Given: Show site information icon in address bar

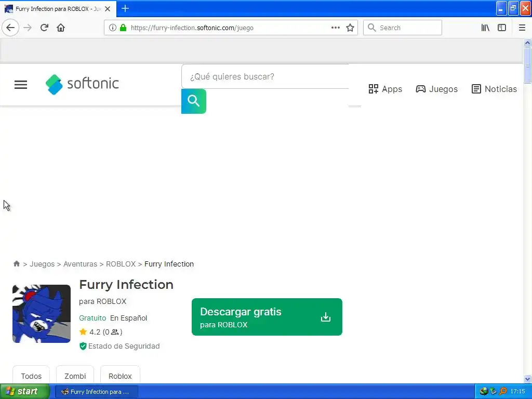Looking at the screenshot, I should click(113, 28).
